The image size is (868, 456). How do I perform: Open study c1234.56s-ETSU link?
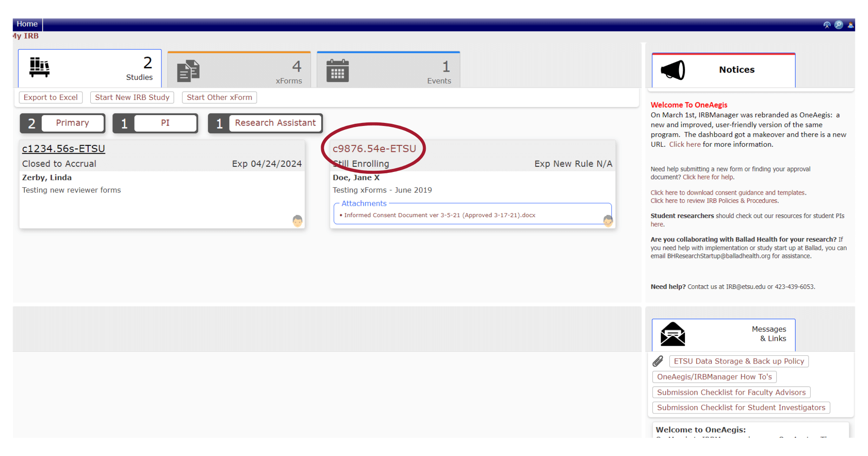(63, 149)
